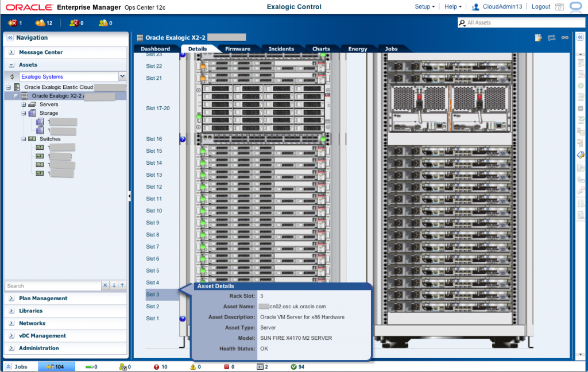The width and height of the screenshot is (588, 372).
Task: Select Switches in the asset tree
Action: tap(50, 139)
